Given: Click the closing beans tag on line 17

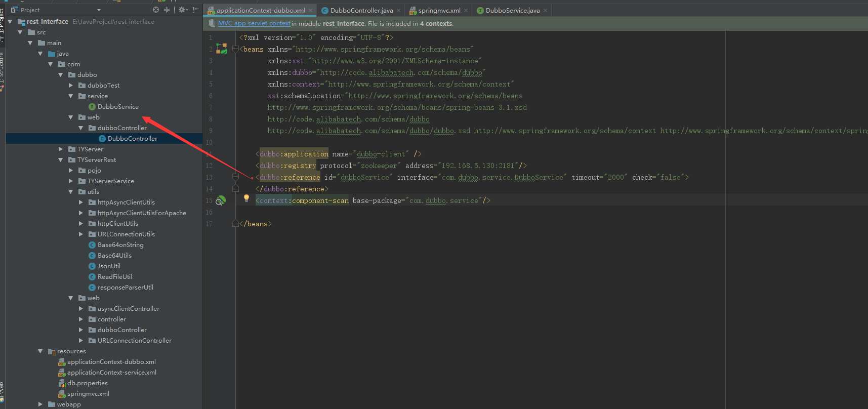Looking at the screenshot, I should pyautogui.click(x=256, y=224).
